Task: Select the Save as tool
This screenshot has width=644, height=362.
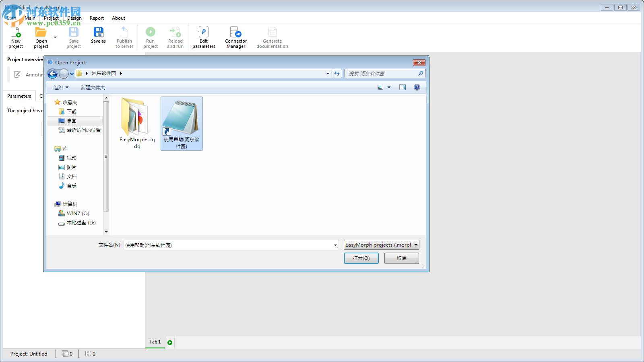Action: (x=98, y=36)
